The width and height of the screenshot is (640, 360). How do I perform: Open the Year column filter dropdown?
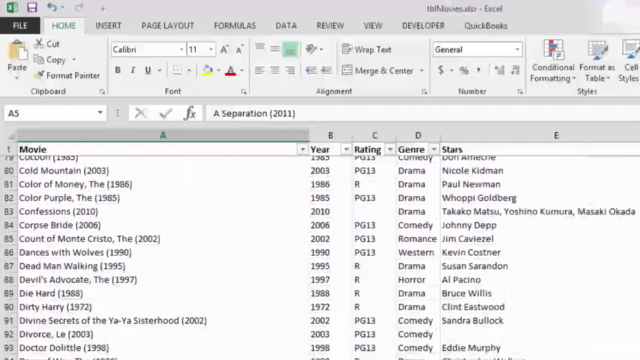click(x=346, y=149)
